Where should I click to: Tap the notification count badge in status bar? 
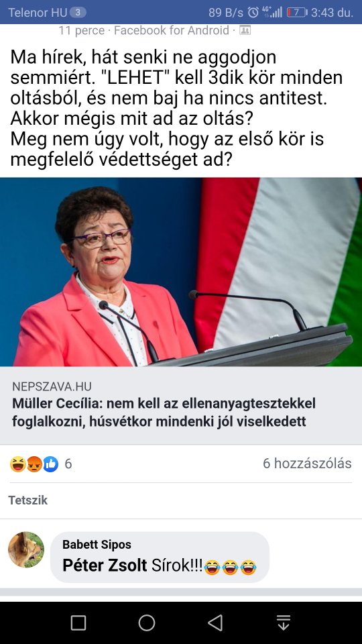pyautogui.click(x=78, y=12)
